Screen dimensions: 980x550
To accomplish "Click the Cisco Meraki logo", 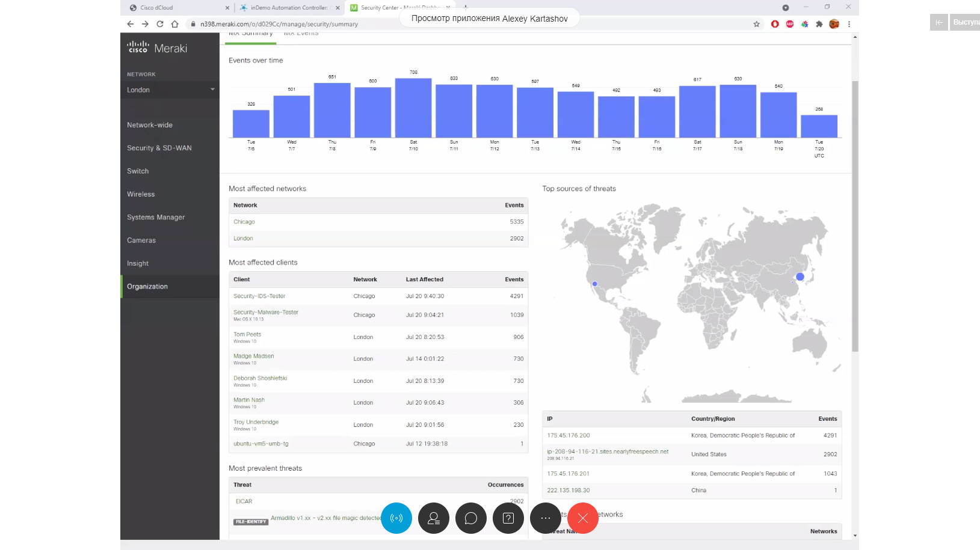I will click(x=157, y=47).
